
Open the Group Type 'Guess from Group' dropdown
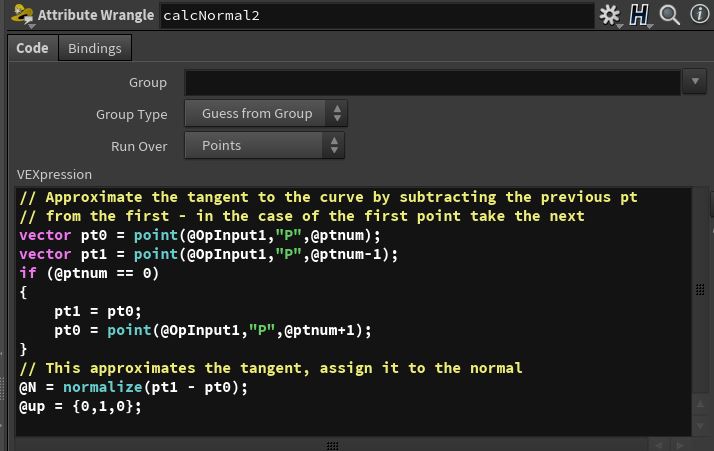(x=265, y=114)
